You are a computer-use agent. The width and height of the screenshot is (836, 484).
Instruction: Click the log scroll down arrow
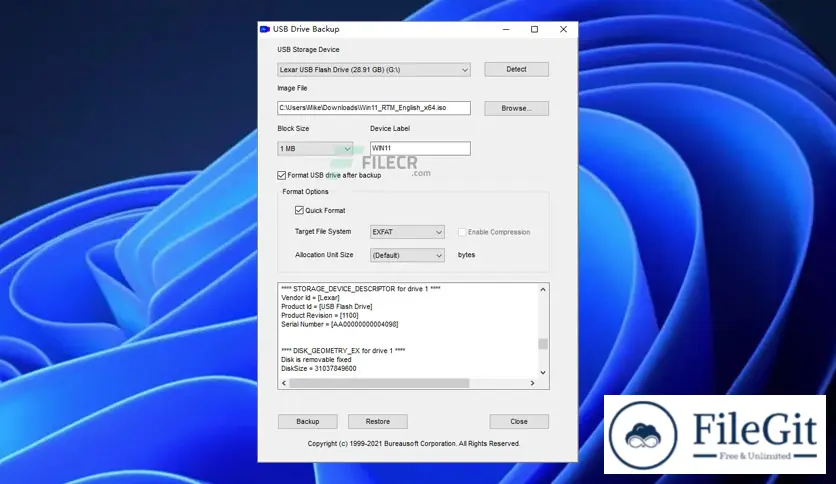click(543, 373)
